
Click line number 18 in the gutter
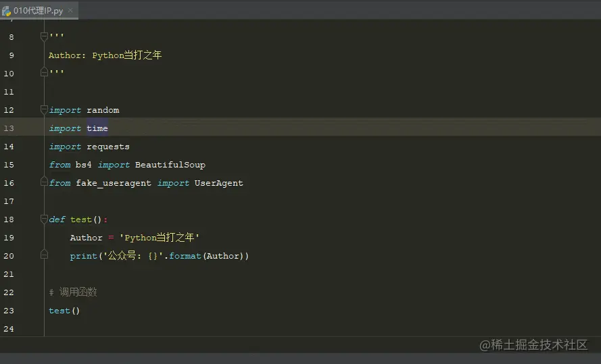[x=9, y=219]
